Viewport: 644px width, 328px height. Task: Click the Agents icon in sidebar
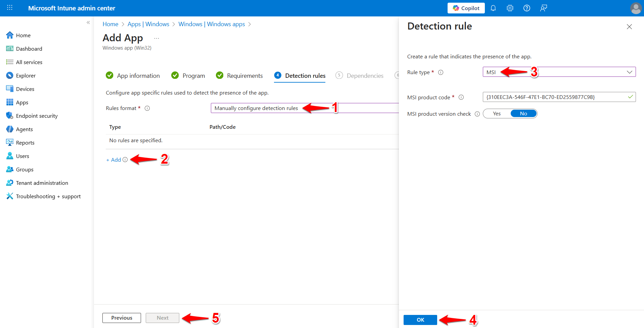(10, 129)
